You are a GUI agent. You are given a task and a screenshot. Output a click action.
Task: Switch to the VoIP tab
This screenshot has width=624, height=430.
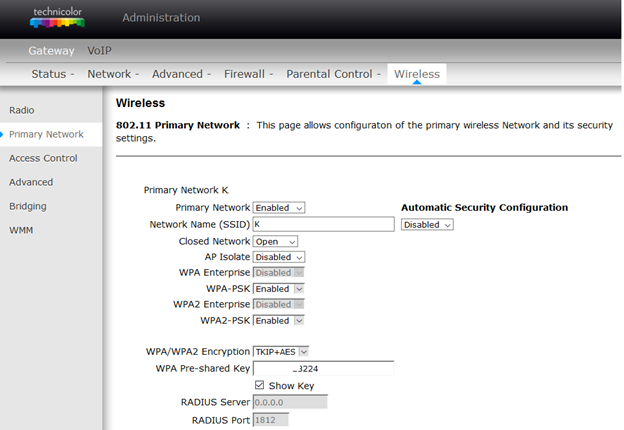(x=100, y=49)
